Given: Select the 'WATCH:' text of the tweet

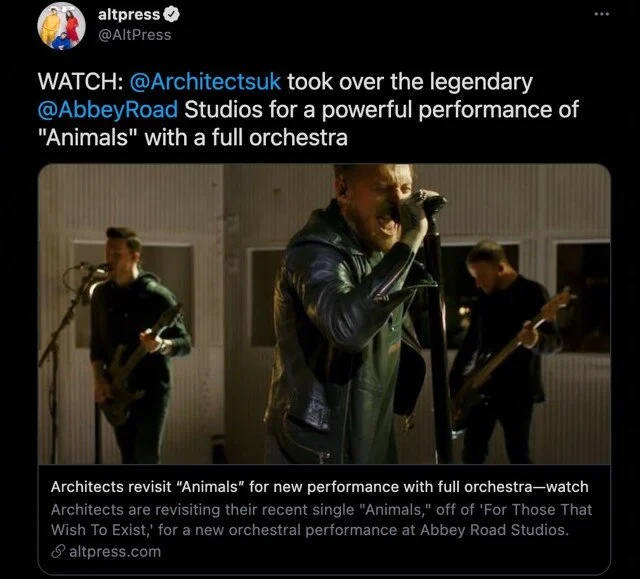Looking at the screenshot, I should 80,82.
